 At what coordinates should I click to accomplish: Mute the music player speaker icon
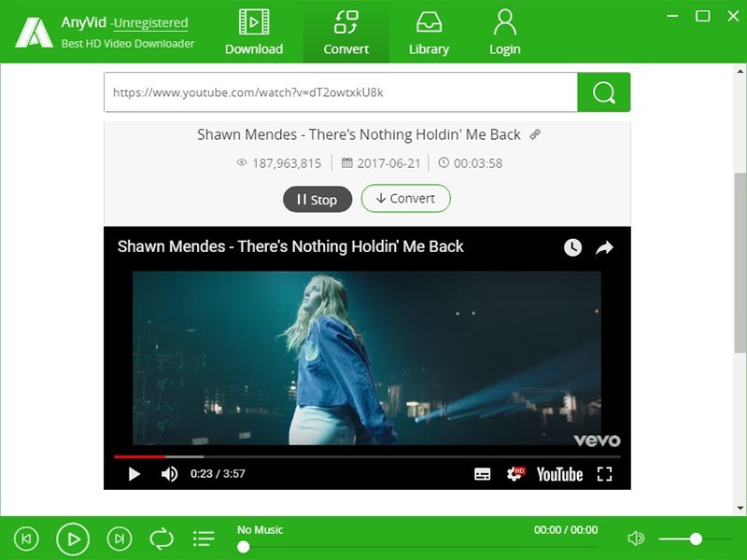point(636,539)
